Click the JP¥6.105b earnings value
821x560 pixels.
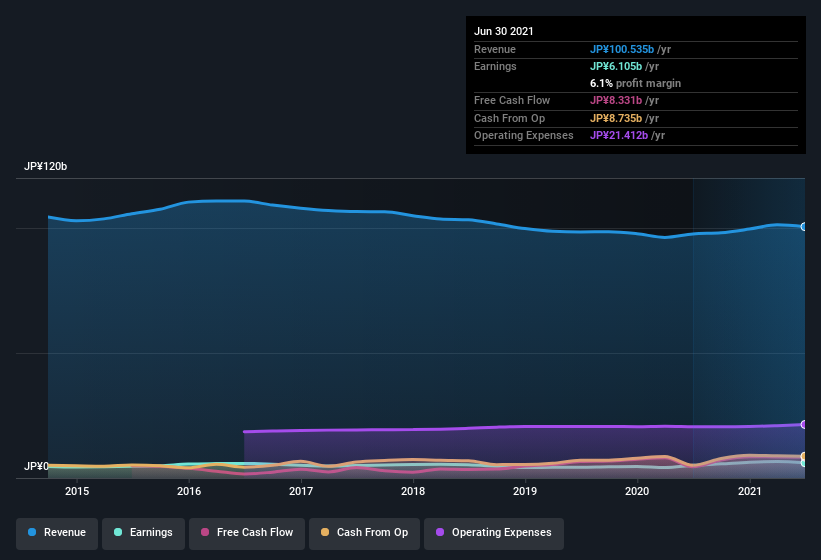pos(616,66)
